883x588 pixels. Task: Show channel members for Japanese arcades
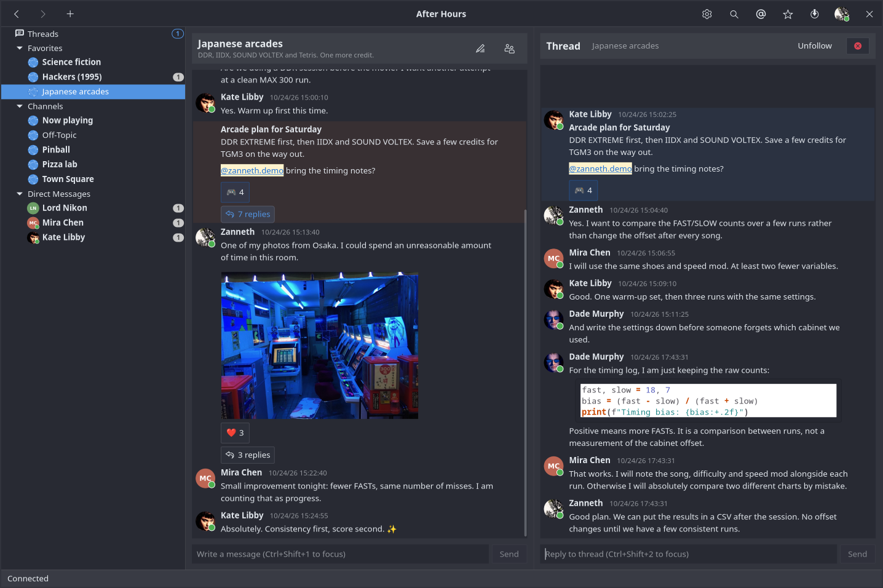510,49
